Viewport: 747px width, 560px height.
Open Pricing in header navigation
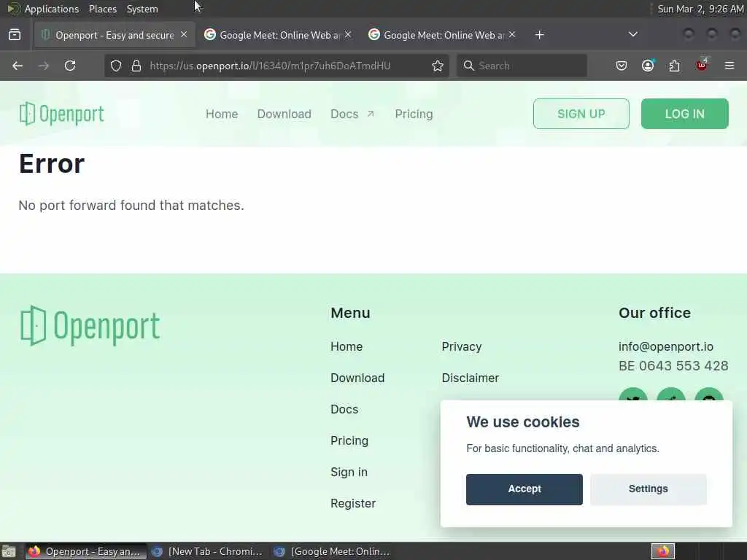point(414,114)
